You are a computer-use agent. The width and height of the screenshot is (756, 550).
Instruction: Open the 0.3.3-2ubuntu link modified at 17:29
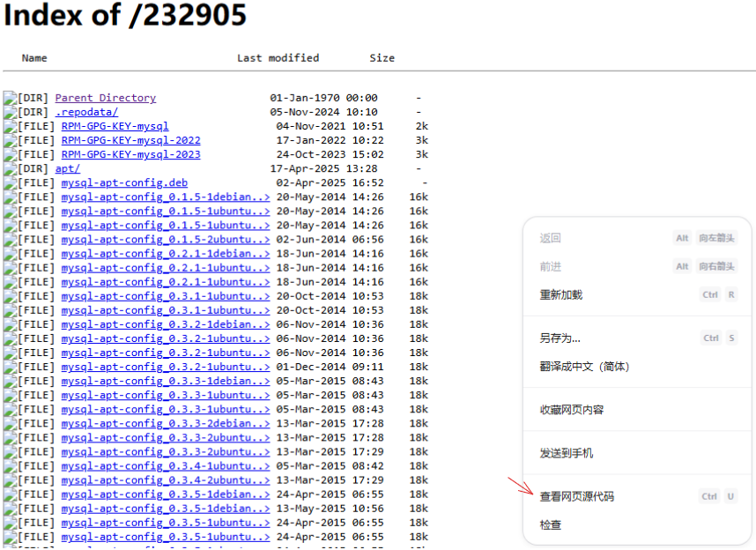(166, 452)
